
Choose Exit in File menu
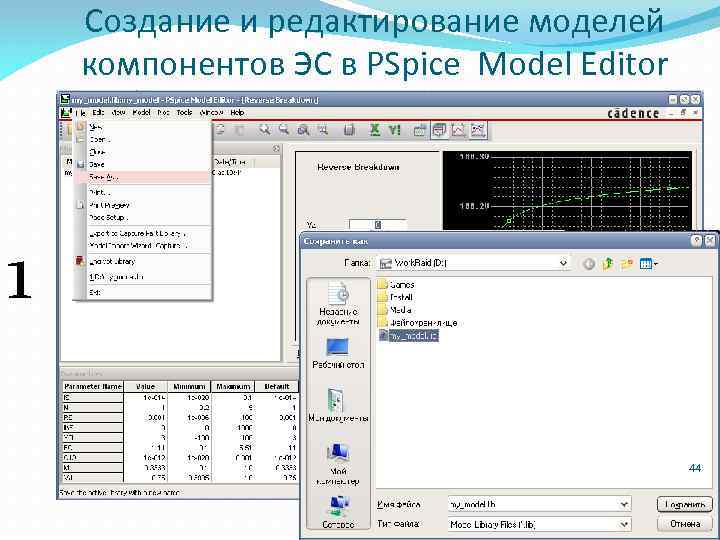pyautogui.click(x=143, y=292)
